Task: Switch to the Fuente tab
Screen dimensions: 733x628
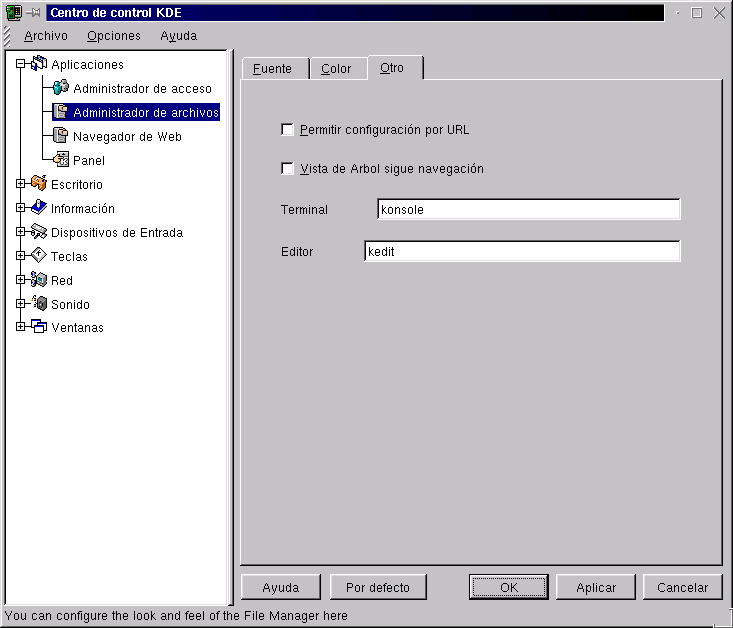Action: pyautogui.click(x=272, y=69)
